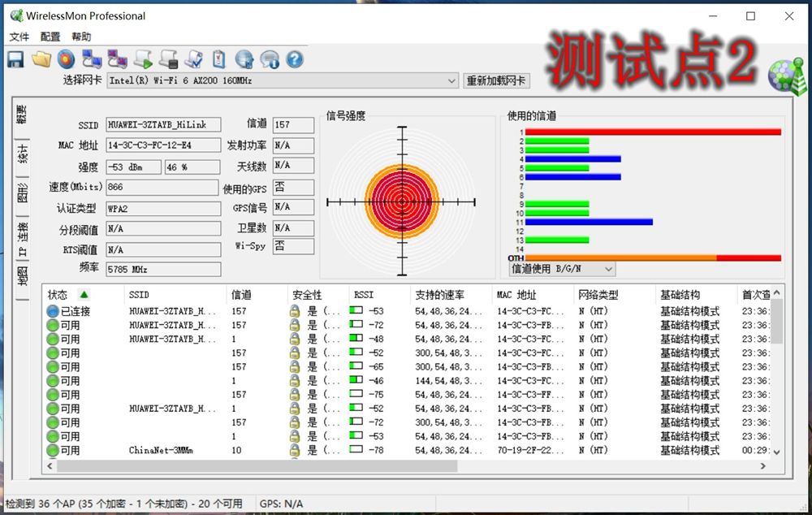Click the lock icon in the RSSI -48 row

[295, 339]
